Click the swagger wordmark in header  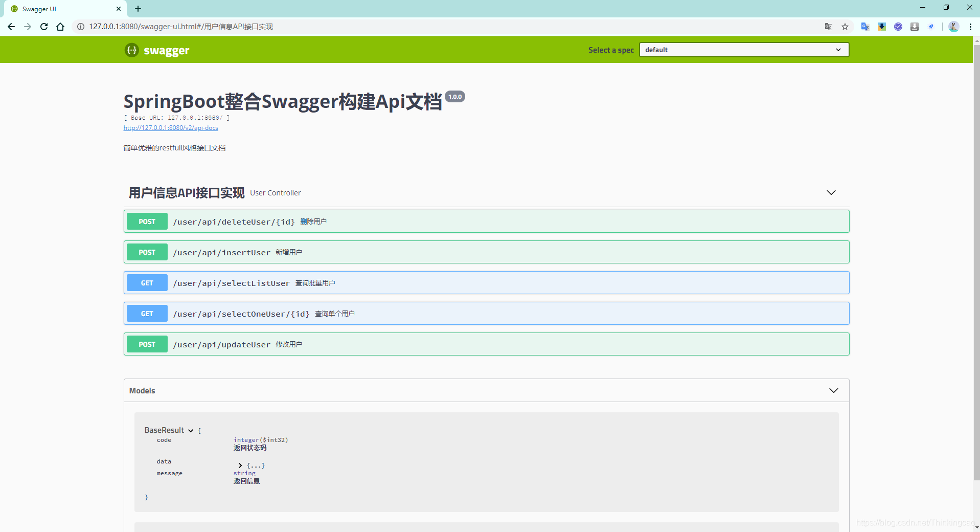pyautogui.click(x=167, y=51)
